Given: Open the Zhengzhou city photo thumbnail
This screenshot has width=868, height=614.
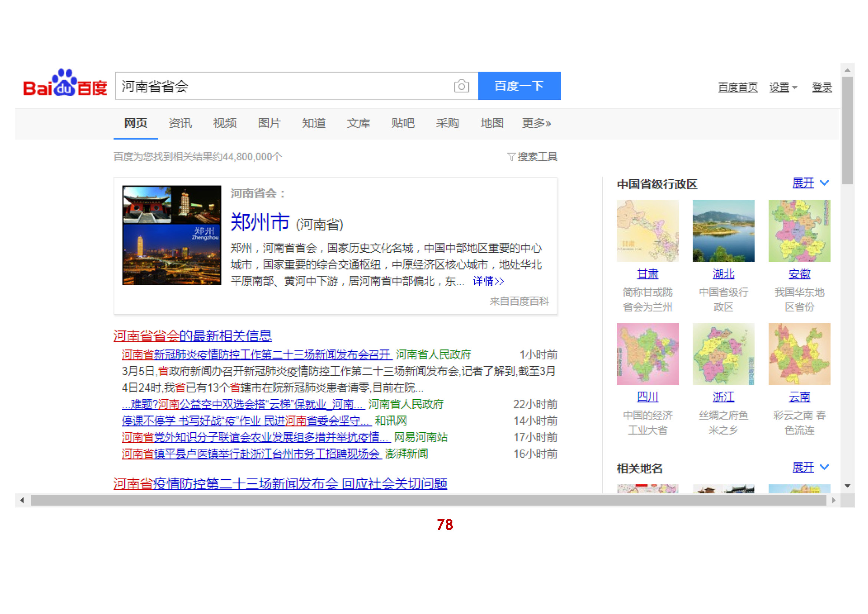Looking at the screenshot, I should (x=172, y=235).
